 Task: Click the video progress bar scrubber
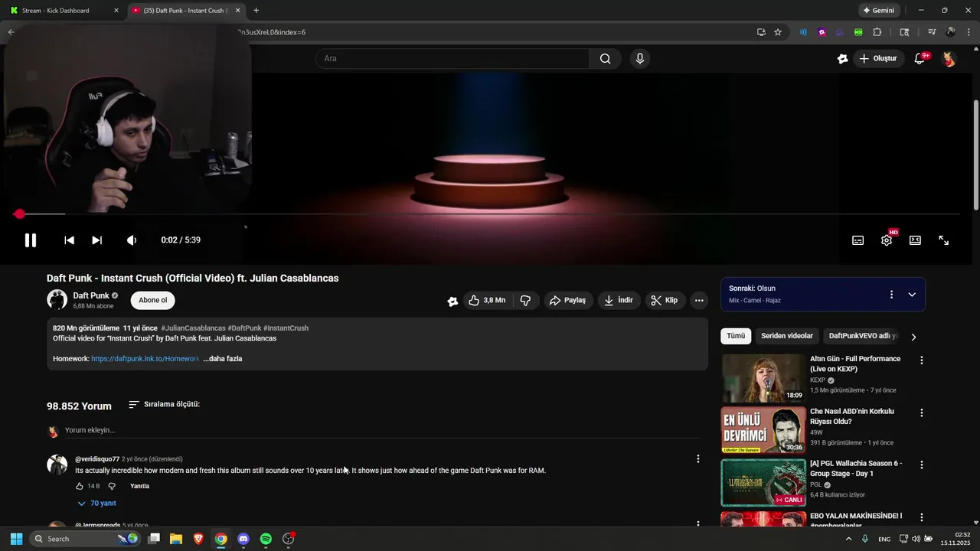(x=20, y=214)
